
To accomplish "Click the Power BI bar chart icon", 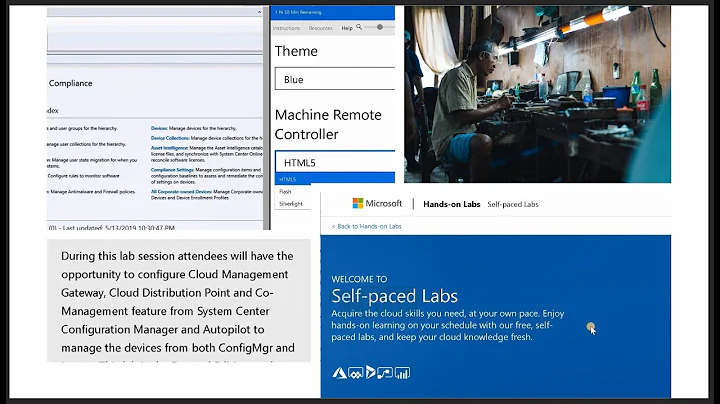I will (402, 373).
